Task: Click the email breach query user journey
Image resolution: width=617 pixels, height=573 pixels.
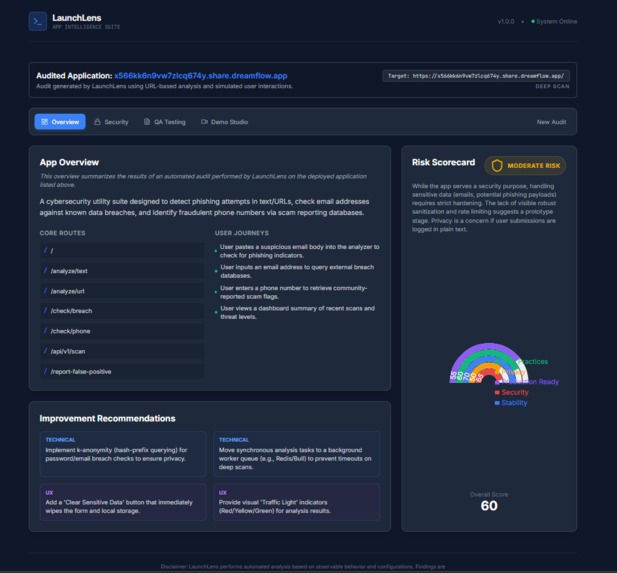Action: click(x=297, y=271)
